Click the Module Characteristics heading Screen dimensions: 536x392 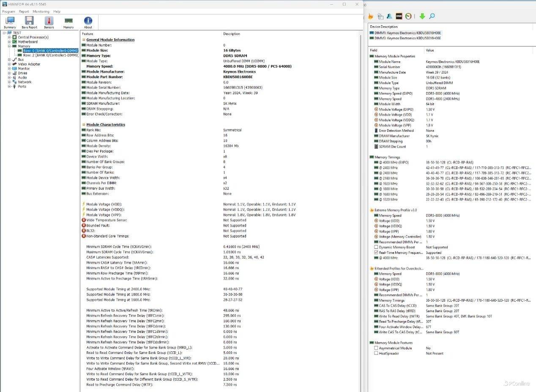[106, 125]
